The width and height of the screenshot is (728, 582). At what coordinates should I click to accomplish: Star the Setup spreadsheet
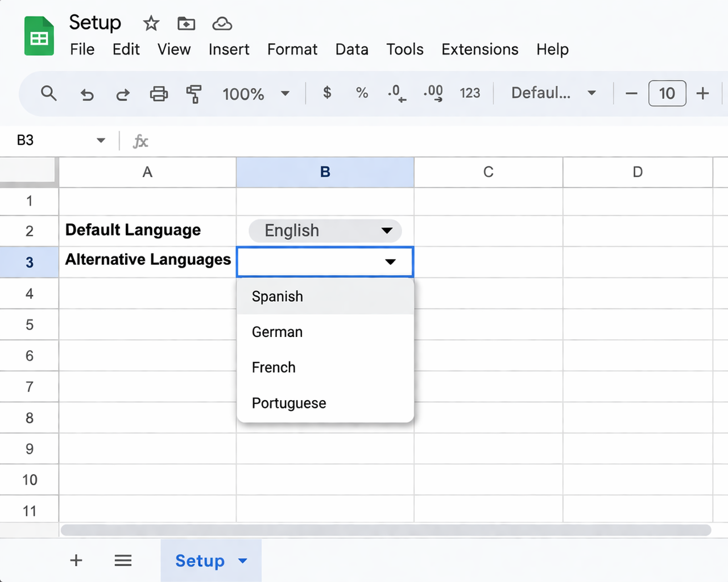point(151,23)
